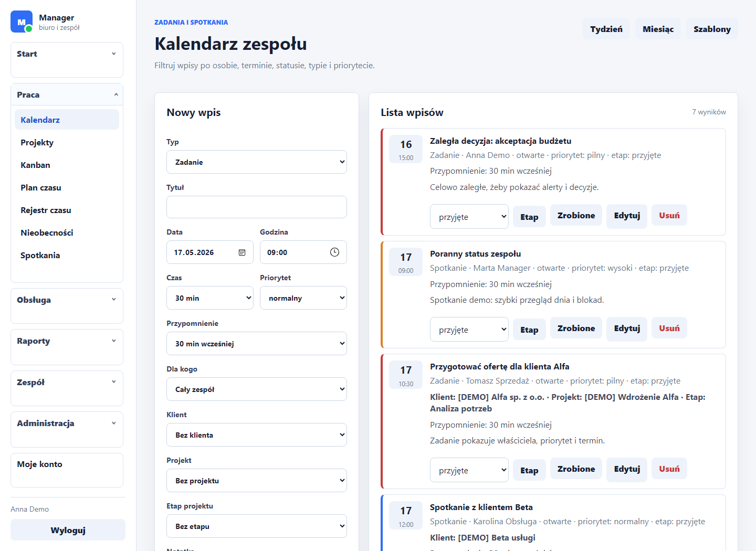The width and height of the screenshot is (756, 551).
Task: Click Usuń for Poranny status zespołu
Action: pyautogui.click(x=669, y=328)
